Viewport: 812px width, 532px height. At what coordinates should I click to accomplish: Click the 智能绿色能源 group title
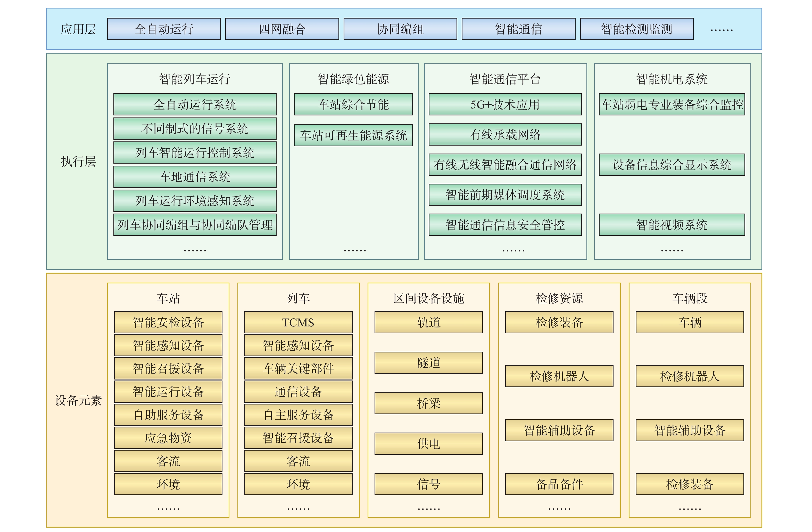pos(353,79)
